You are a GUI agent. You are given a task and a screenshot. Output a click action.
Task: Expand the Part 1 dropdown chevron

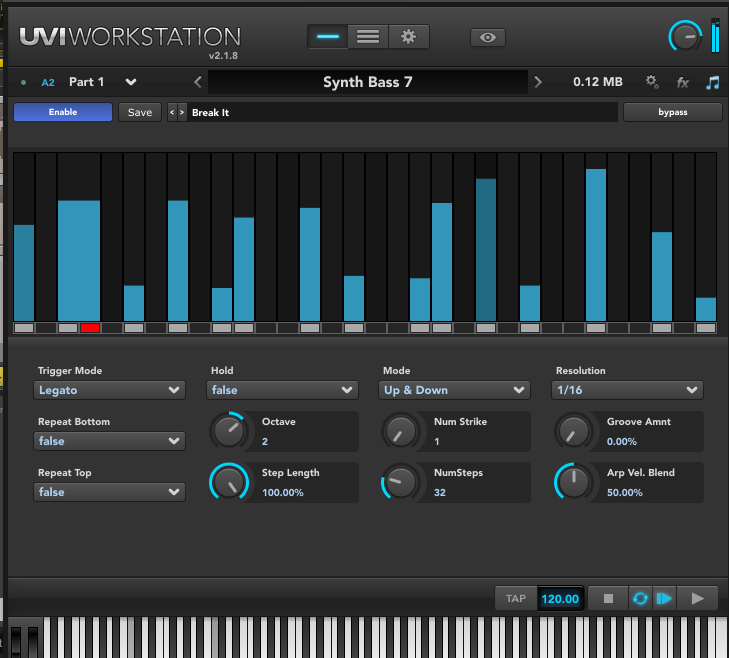click(x=131, y=82)
